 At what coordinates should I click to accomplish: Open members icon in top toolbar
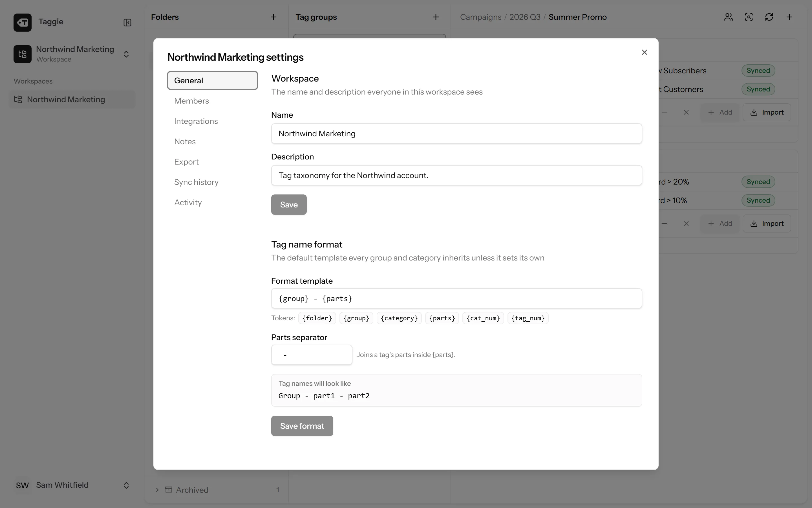[729, 17]
